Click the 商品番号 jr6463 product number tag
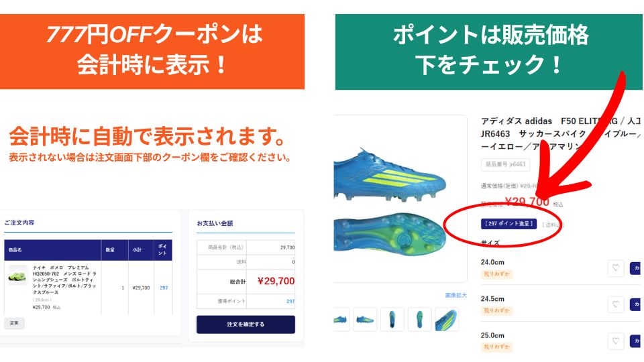The width and height of the screenshot is (644, 362). 505,164
